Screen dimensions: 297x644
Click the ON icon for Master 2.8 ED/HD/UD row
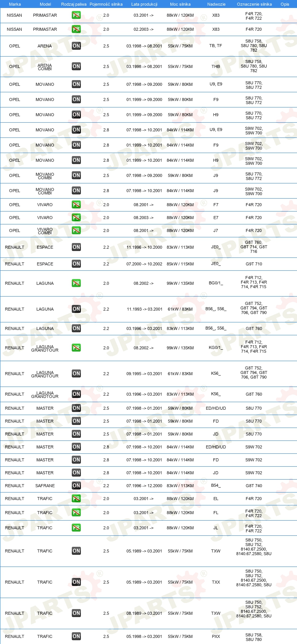[76, 447]
